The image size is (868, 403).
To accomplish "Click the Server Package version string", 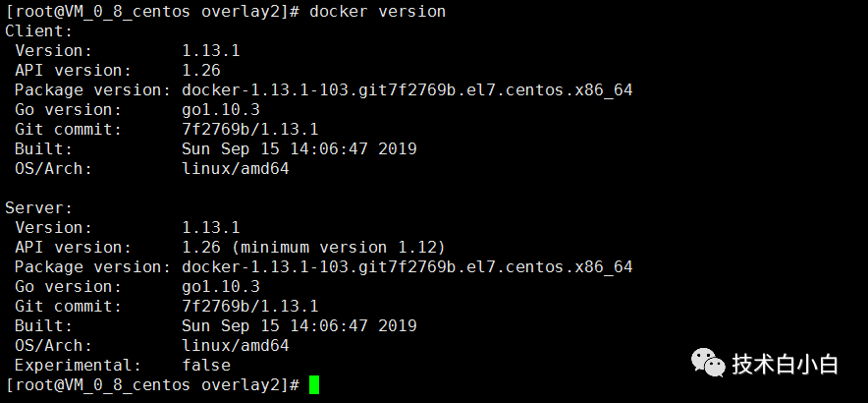I will click(407, 267).
